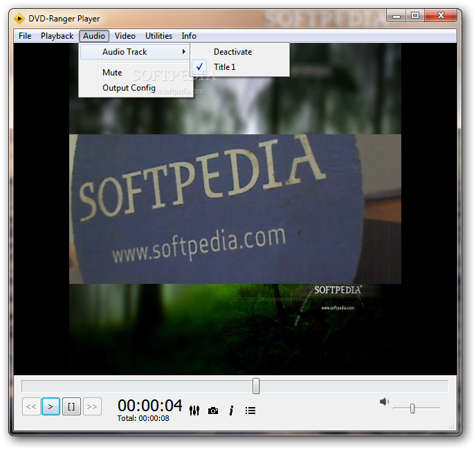Open the playlist list icon
Screen dimensions: 476x450
[250, 411]
